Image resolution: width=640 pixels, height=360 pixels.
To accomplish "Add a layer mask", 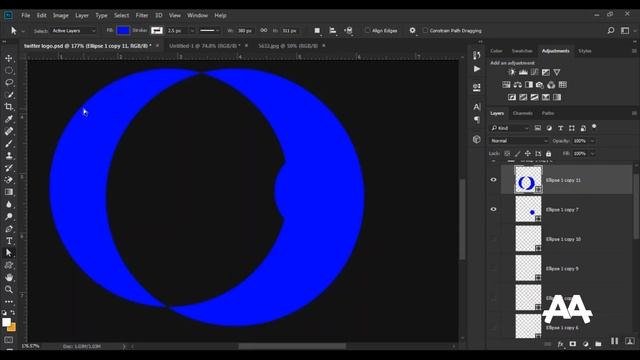I will 573,344.
